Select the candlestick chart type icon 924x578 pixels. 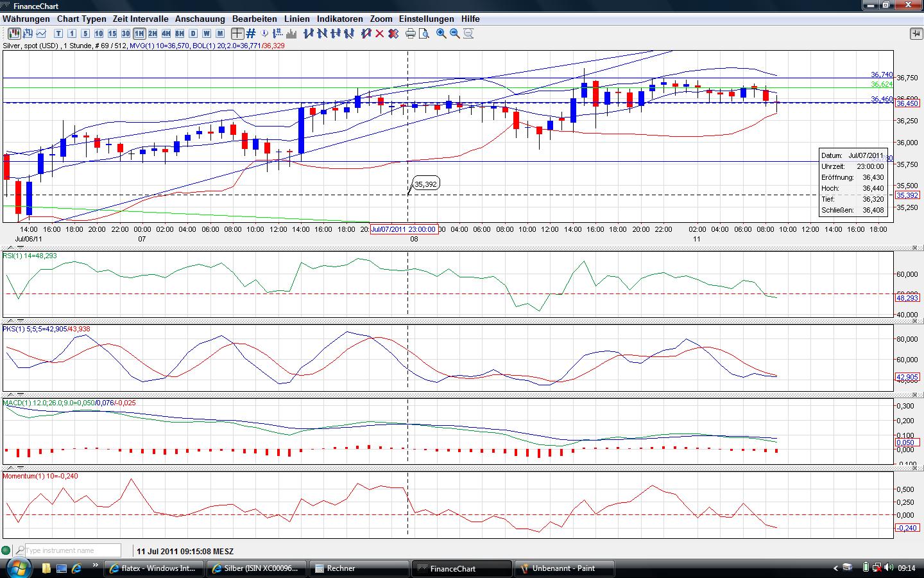click(x=15, y=33)
